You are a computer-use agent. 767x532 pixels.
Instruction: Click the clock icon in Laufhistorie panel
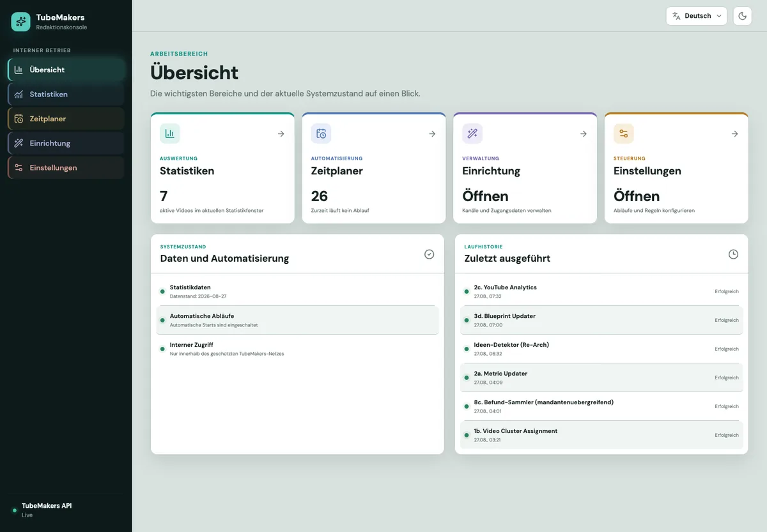point(733,254)
